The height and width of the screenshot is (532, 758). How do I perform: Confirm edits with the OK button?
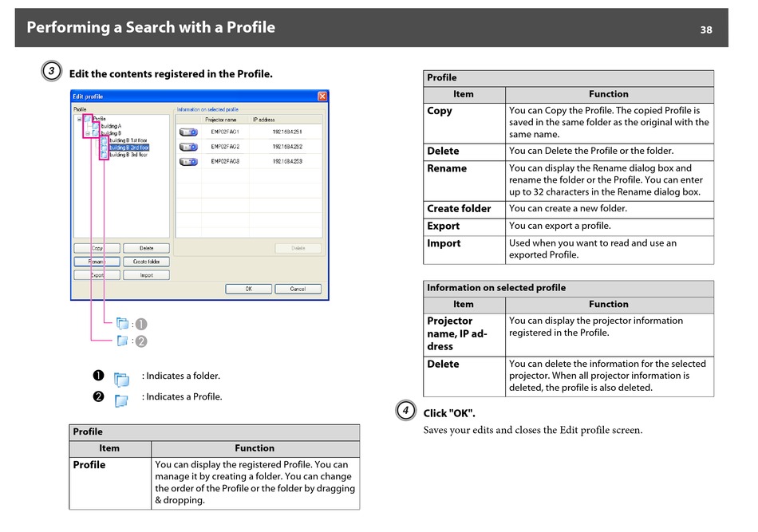pyautogui.click(x=248, y=289)
